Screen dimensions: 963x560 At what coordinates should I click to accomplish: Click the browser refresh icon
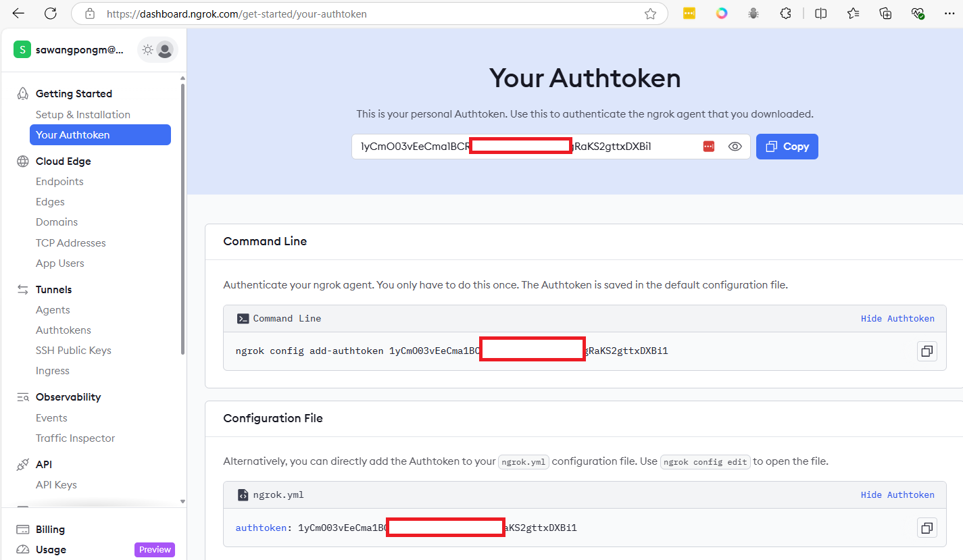pos(50,14)
